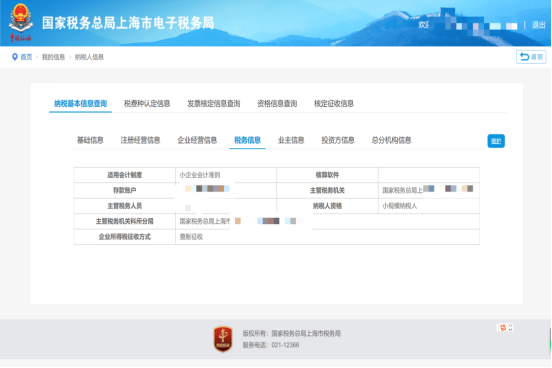Image resolution: width=552 pixels, height=368 pixels.
Task: Click 纳税人资格 label cell
Action: coord(327,206)
